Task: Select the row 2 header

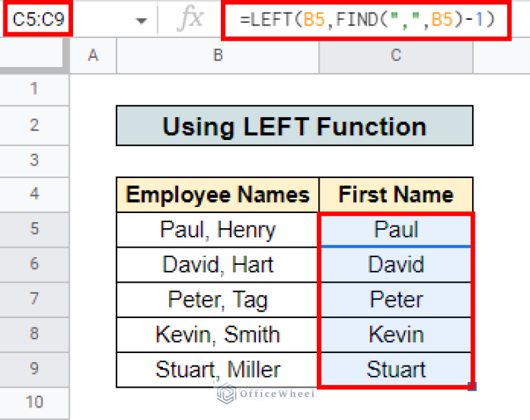Action: tap(35, 125)
